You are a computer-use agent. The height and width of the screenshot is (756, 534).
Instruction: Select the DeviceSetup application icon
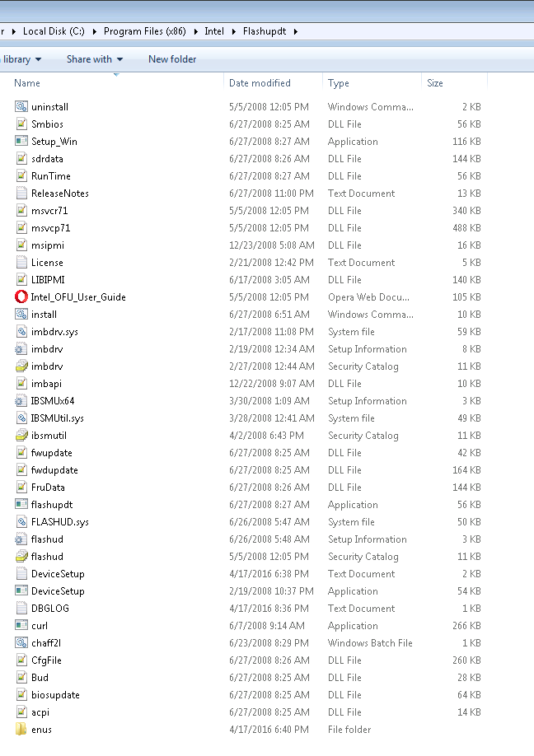point(21,591)
